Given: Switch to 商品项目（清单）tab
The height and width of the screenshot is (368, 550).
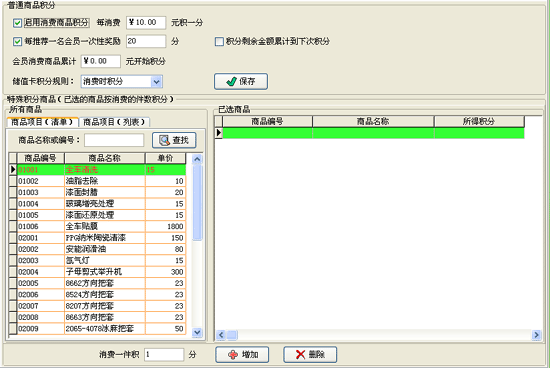Looking at the screenshot, I should pos(42,122).
